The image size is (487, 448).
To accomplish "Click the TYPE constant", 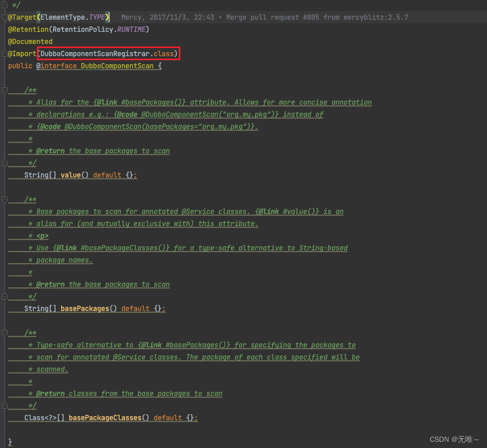I will click(x=97, y=17).
